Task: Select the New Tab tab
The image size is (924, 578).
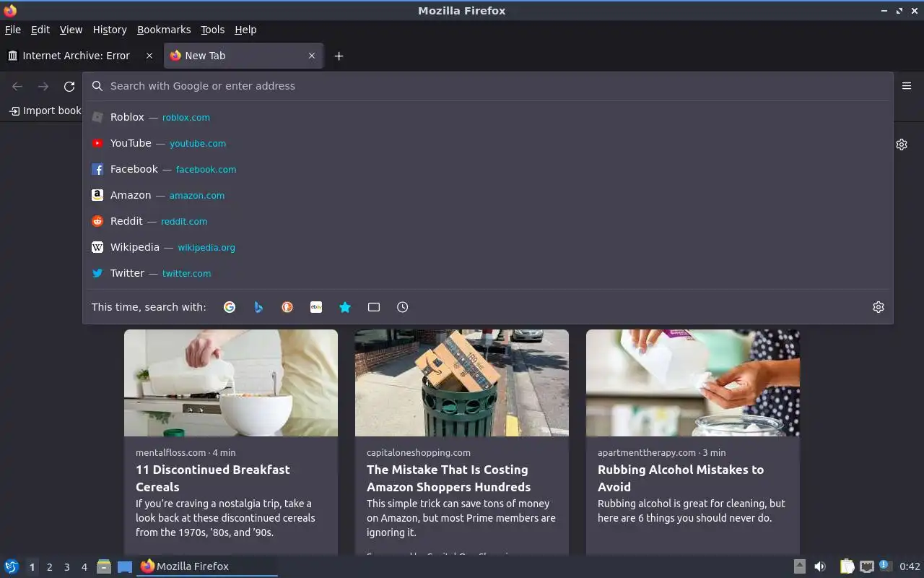Action: coord(243,56)
